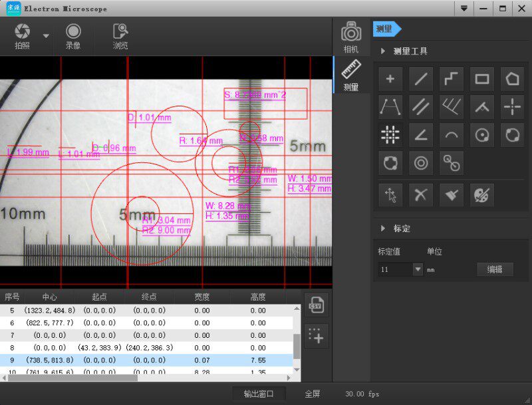Export the table with the CSV icon

pos(317,305)
